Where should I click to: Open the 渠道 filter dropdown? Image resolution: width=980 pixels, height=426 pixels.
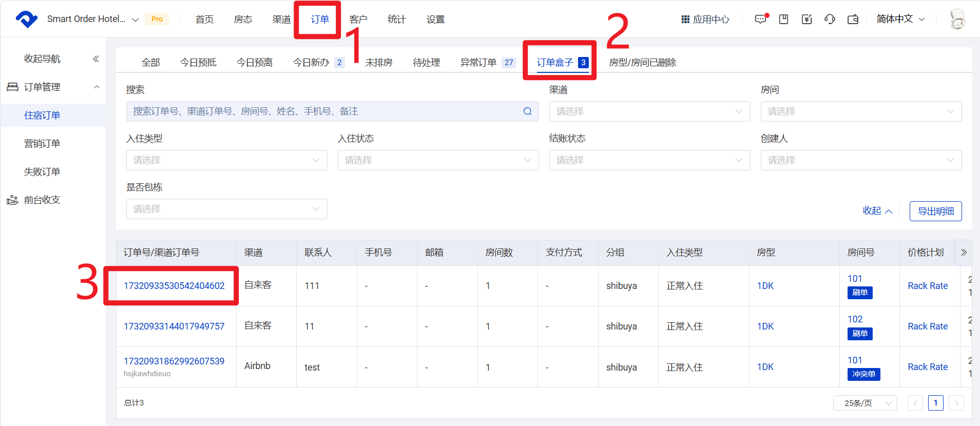point(649,111)
